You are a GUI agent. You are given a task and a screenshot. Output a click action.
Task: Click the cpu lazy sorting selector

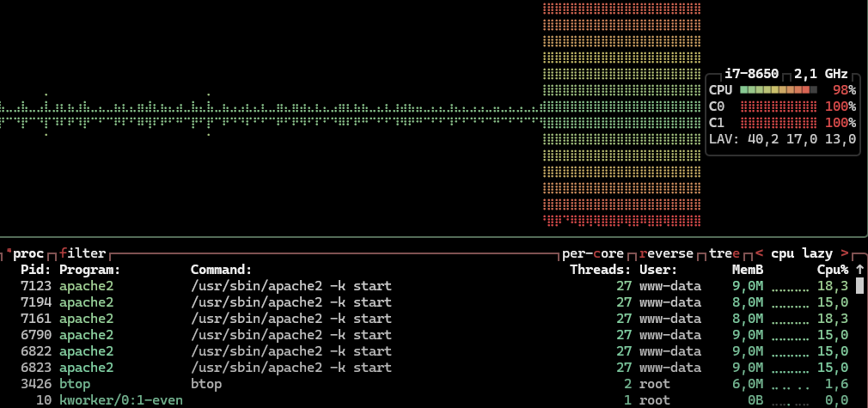pyautogui.click(x=802, y=253)
